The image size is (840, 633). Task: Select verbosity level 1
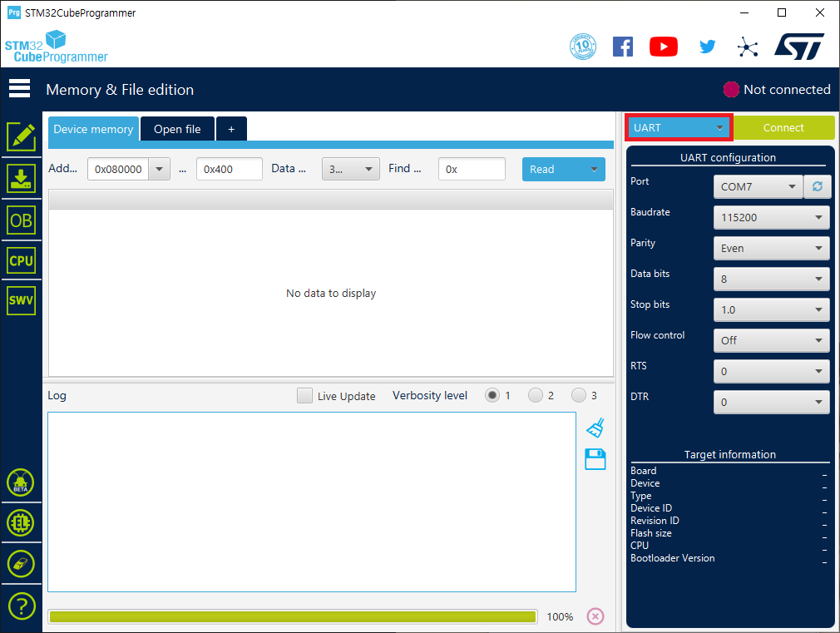pyautogui.click(x=492, y=396)
